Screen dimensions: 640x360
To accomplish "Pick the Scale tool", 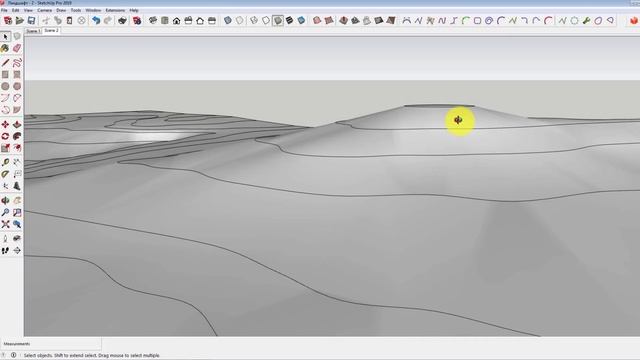I will point(5,148).
